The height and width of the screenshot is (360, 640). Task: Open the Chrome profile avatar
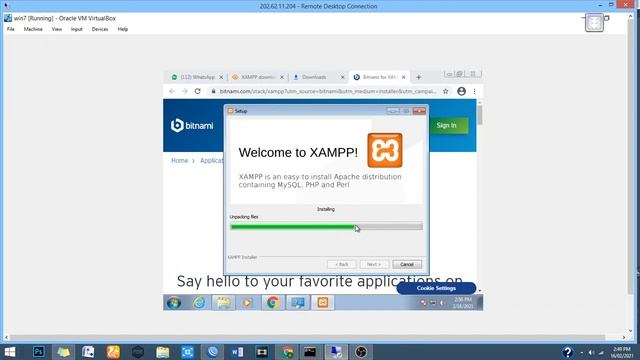pyautogui.click(x=462, y=91)
